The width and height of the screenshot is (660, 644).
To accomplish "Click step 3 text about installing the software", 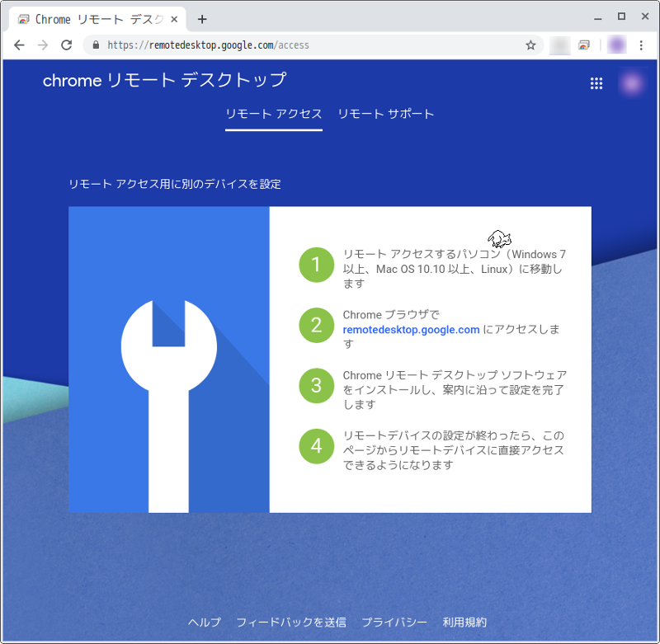I will tap(455, 390).
